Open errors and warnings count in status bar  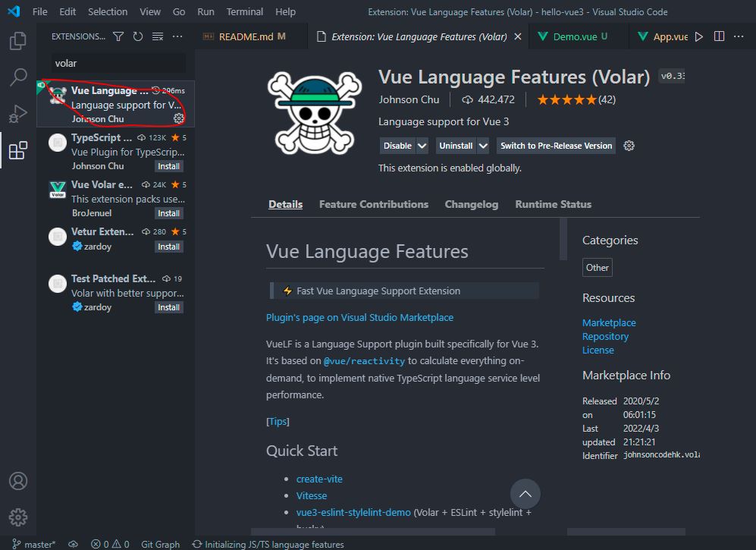click(110, 544)
